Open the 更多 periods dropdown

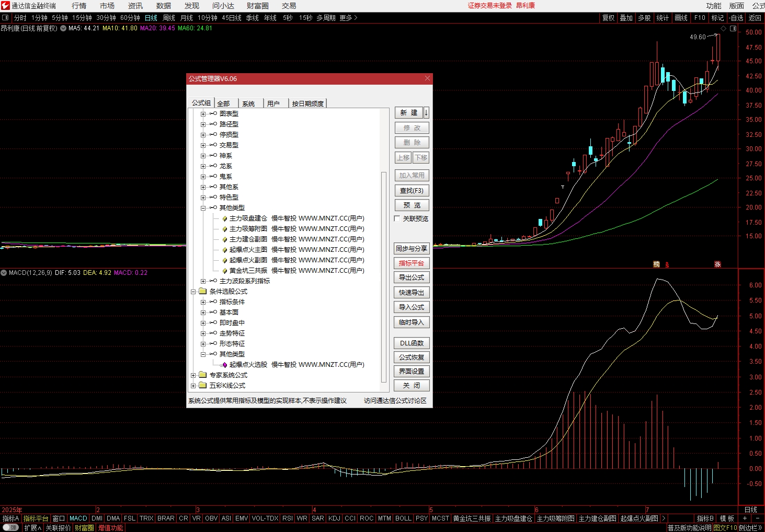348,18
